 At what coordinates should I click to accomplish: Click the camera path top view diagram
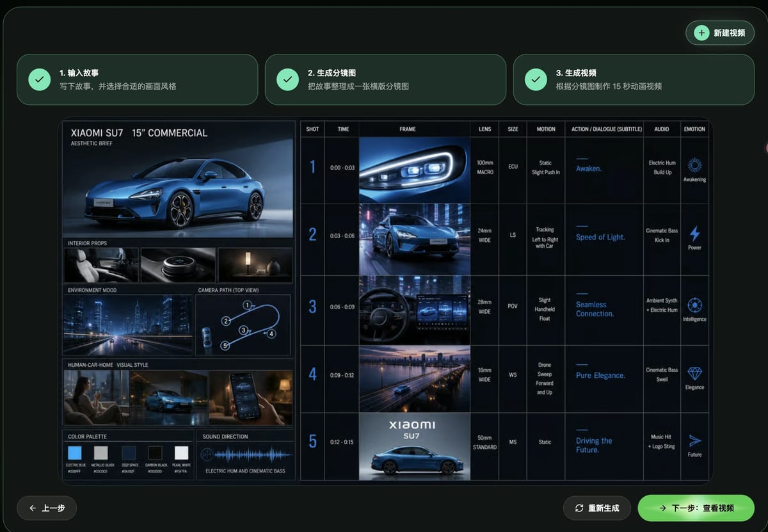point(243,325)
